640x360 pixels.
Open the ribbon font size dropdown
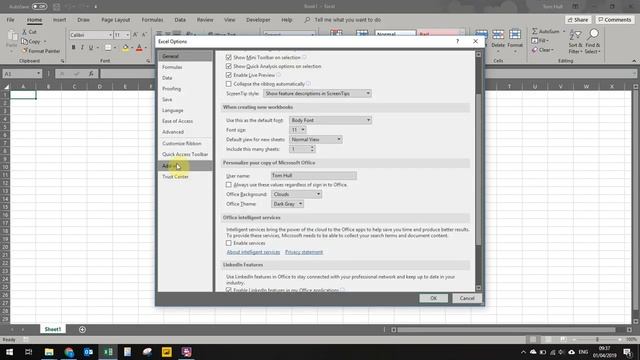tap(127, 35)
